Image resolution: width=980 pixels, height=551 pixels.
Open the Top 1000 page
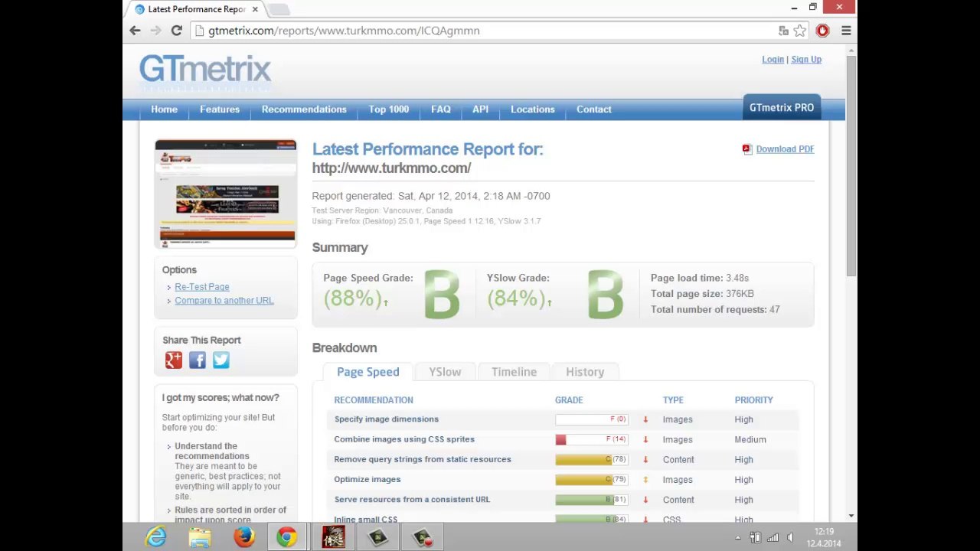389,109
